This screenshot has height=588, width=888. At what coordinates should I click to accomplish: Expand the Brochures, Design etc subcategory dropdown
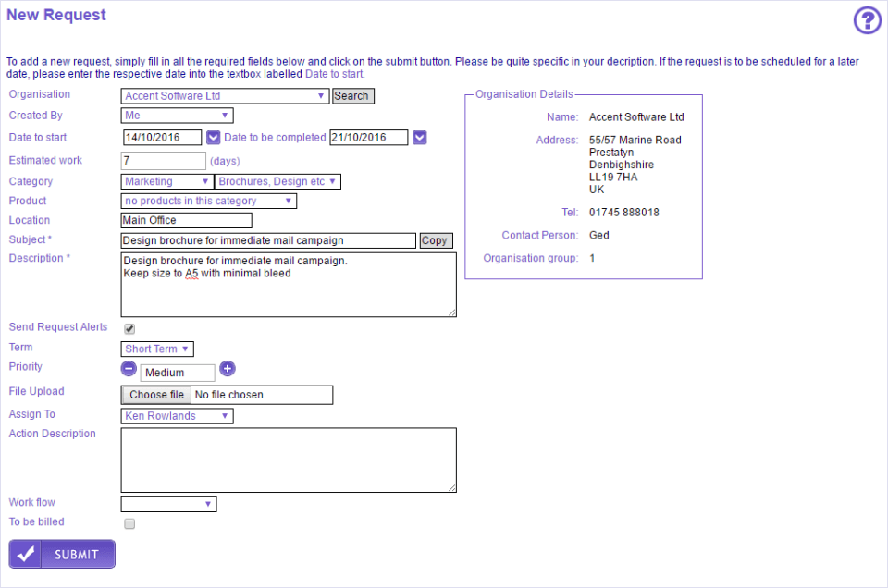(277, 182)
